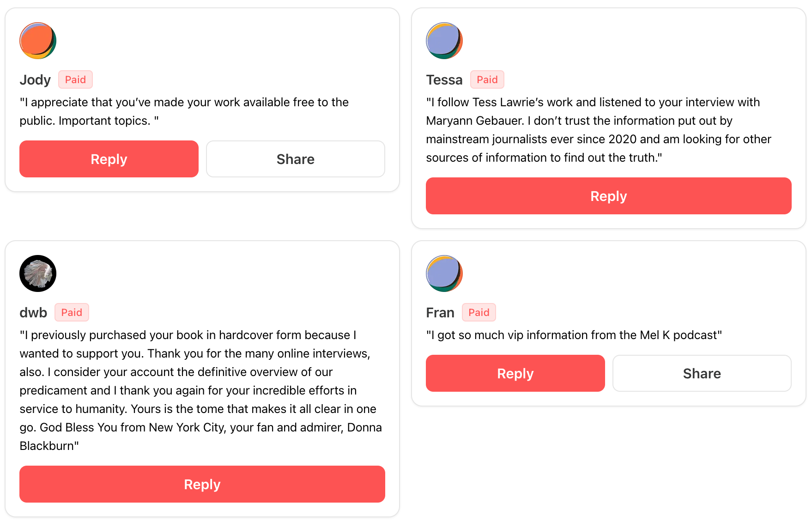
Task: Click Tessa's blue avatar icon
Action: coord(444,41)
